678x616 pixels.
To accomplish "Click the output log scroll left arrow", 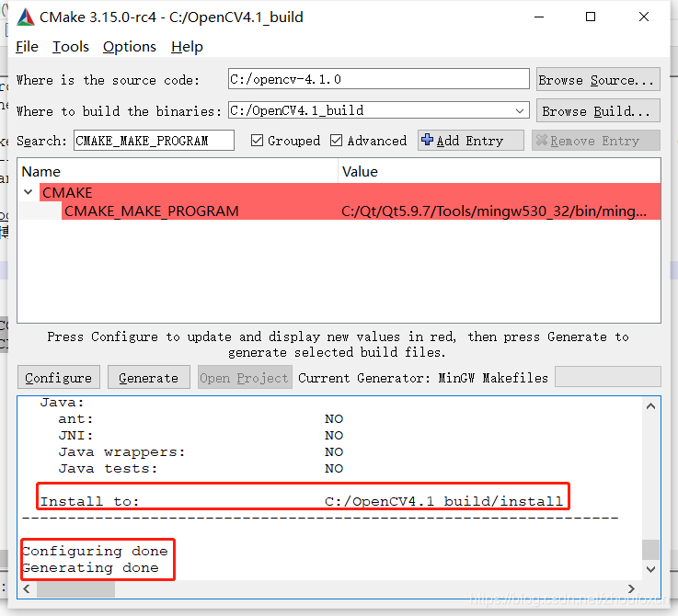I will tap(27, 588).
